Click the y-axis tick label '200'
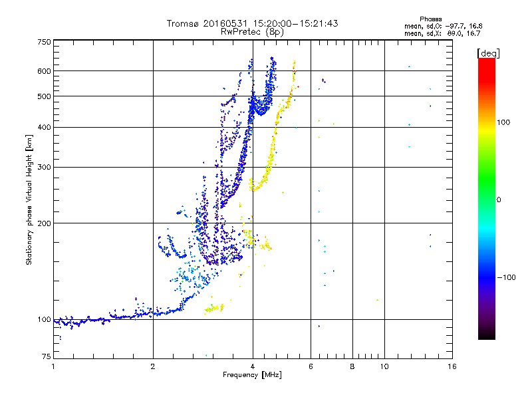The image size is (532, 399). (x=44, y=223)
